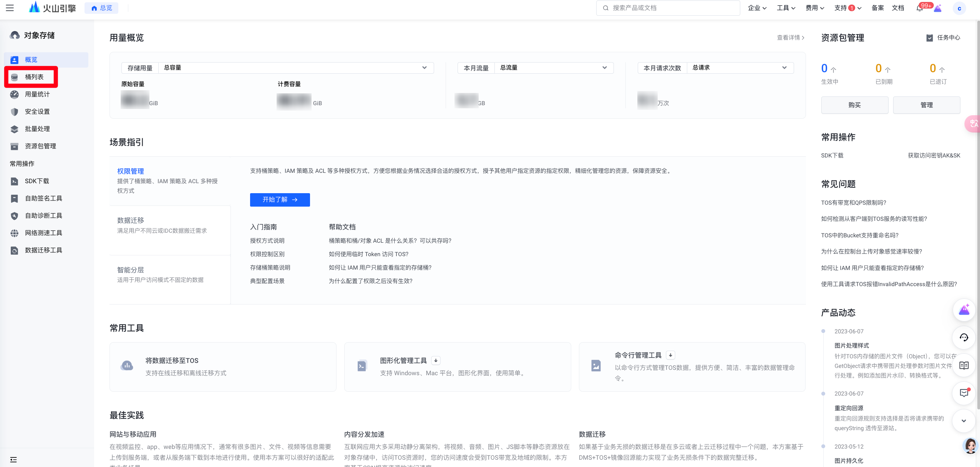Image resolution: width=980 pixels, height=467 pixels.
Task: Open the translation floating icon
Action: click(x=973, y=124)
